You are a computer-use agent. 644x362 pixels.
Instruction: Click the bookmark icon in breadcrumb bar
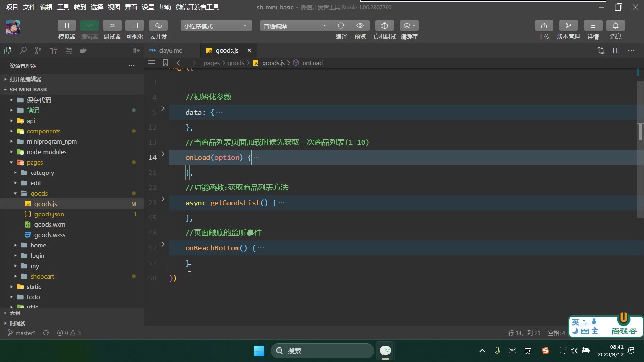pyautogui.click(x=165, y=63)
